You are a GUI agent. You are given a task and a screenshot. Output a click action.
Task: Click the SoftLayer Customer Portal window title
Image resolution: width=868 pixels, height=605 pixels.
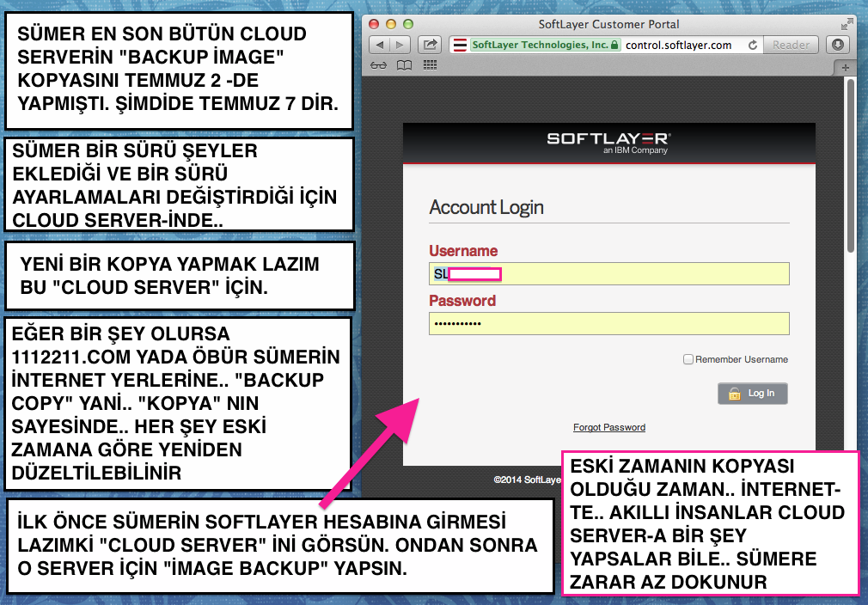(x=609, y=24)
